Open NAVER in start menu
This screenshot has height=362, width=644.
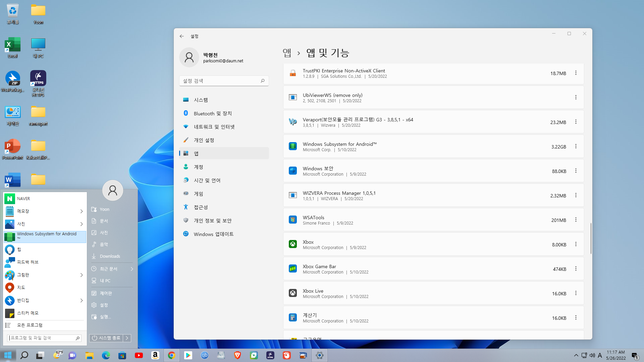(45, 199)
